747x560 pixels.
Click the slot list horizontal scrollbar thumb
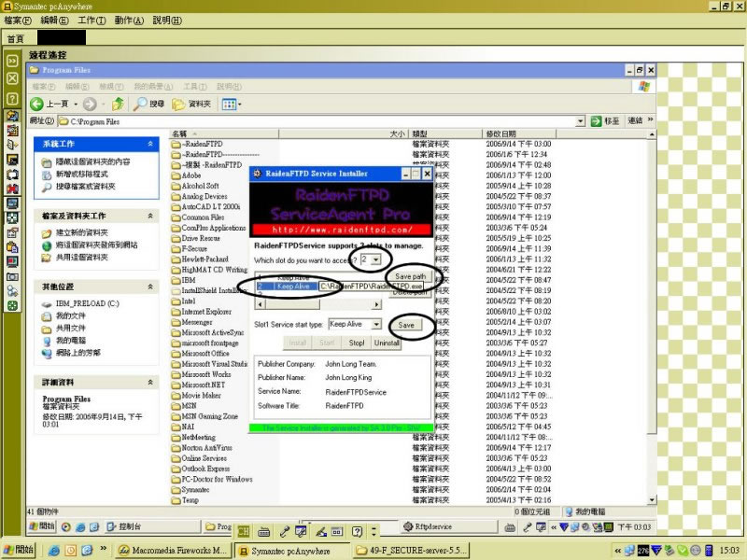tap(292, 304)
